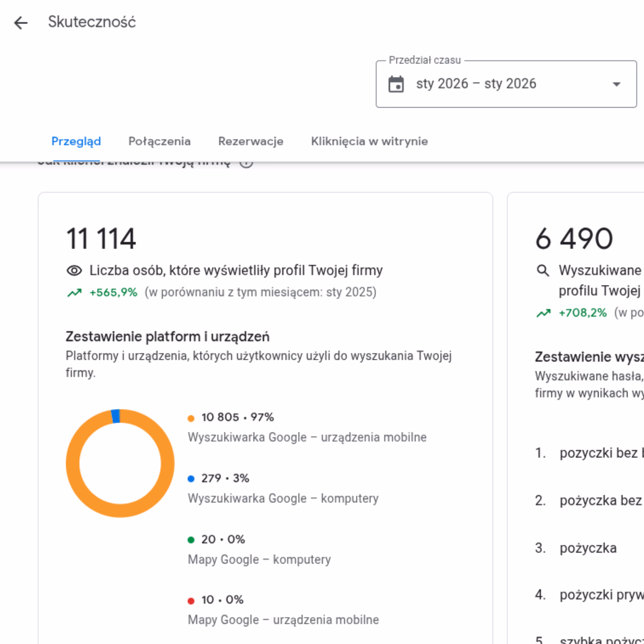Click the green trend arrow near +565,9%
This screenshot has width=644, height=644.
[74, 293]
